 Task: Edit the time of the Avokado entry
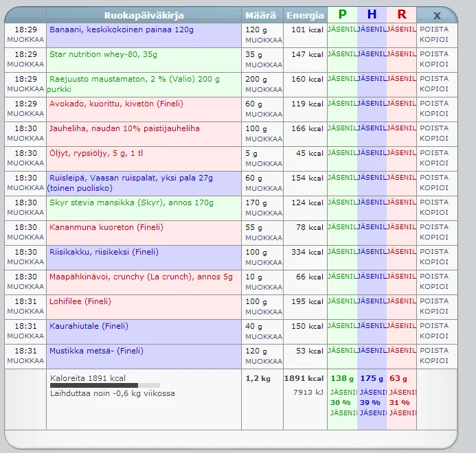click(x=25, y=114)
